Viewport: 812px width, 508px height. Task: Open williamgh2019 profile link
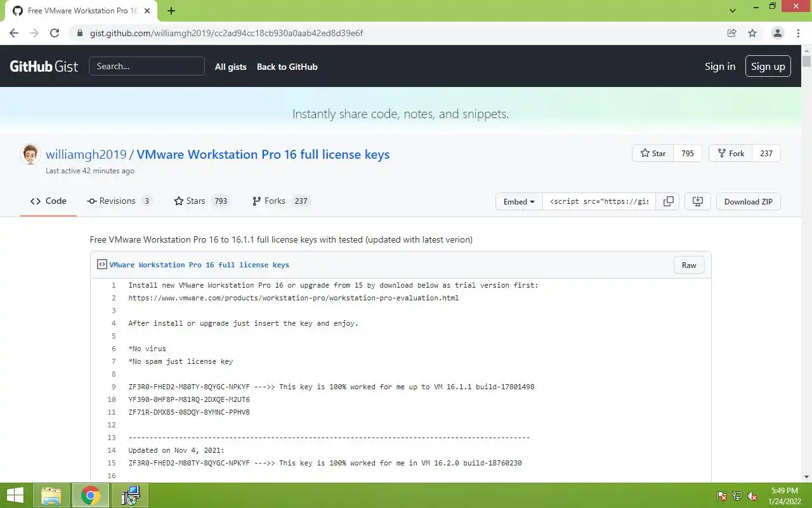[x=86, y=154]
